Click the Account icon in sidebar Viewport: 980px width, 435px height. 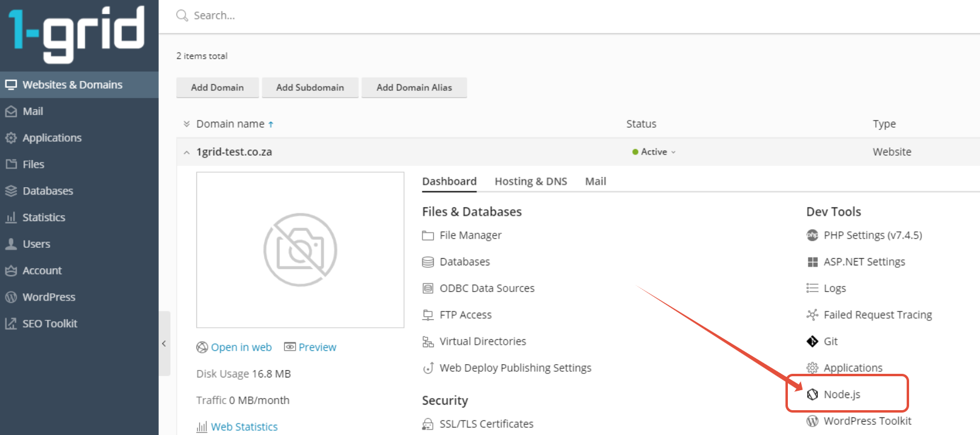tap(11, 271)
